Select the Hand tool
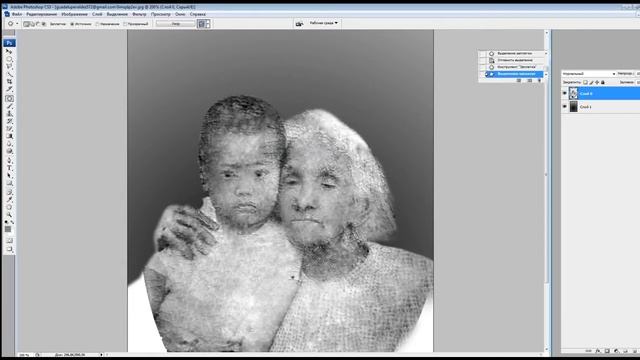Viewport: 640px width, 360px height. pyautogui.click(x=9, y=207)
